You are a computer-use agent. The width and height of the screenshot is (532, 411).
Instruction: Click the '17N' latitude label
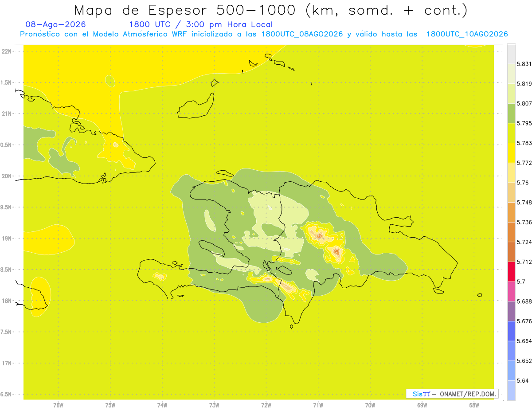(8, 363)
